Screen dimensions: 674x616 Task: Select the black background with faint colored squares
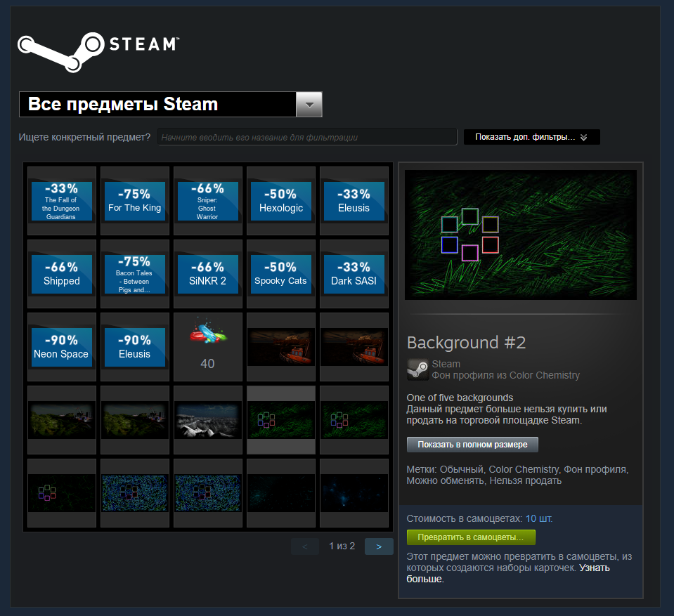(x=61, y=493)
